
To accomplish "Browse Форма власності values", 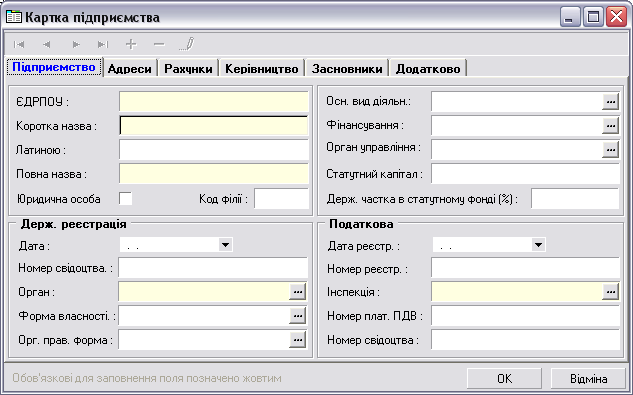I will pyautogui.click(x=298, y=316).
